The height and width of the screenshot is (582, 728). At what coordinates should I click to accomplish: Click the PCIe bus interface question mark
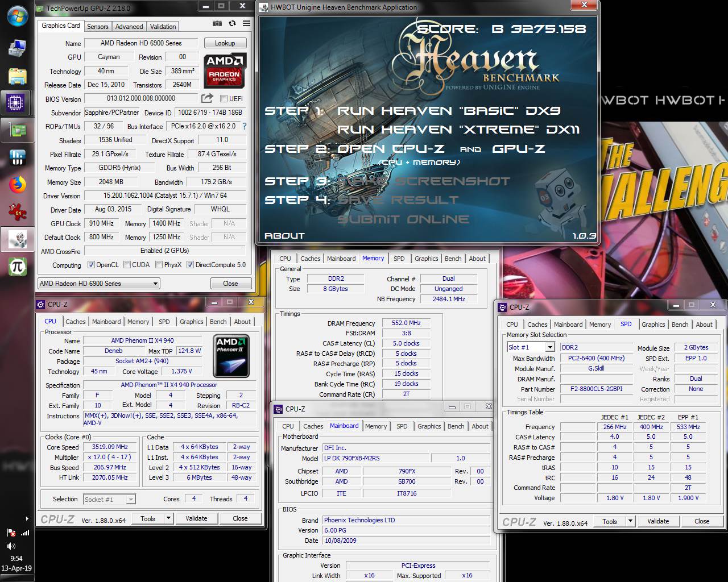[245, 126]
